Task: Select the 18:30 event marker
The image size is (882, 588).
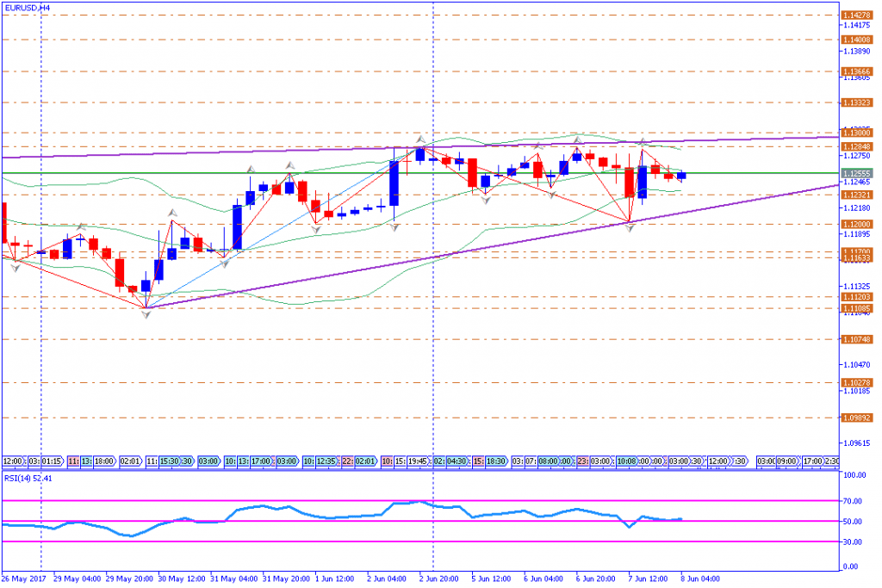Action: pos(496,461)
